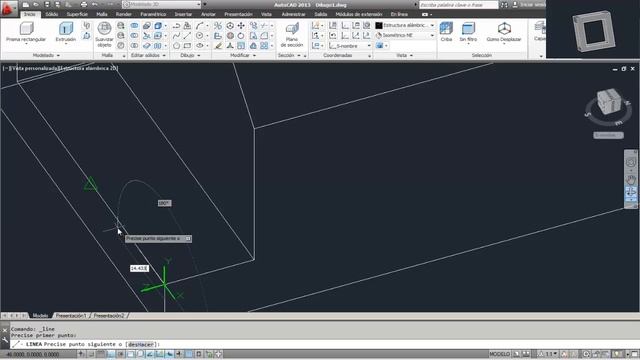640x360 pixels.
Task: Select the Extrusión tool
Action: (x=66, y=32)
